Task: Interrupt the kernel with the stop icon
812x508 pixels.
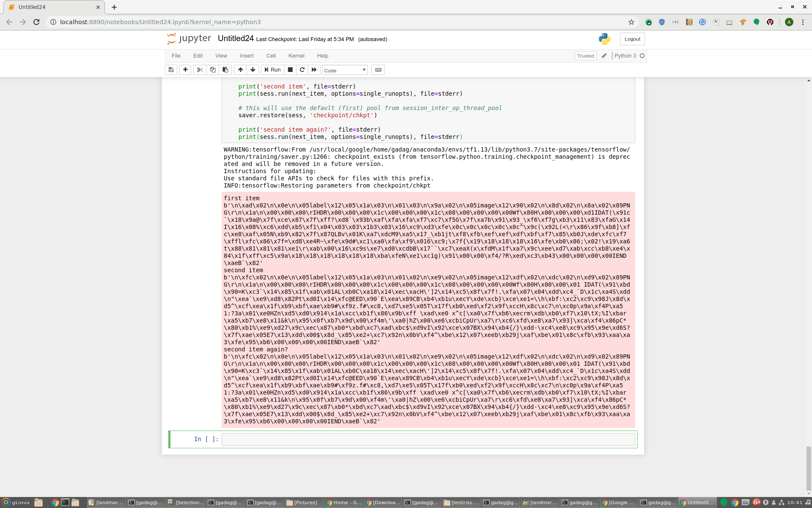Action: pos(290,70)
